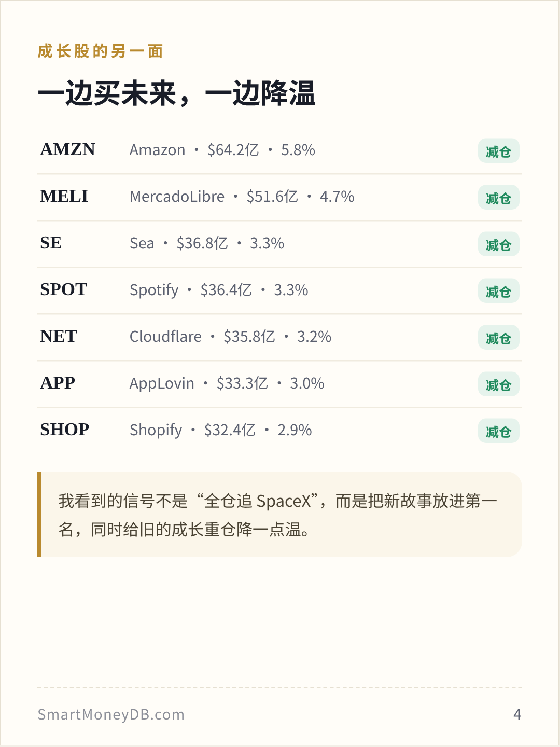
Task: Click the heading 一边买未来，一边降温
Action: [x=177, y=93]
